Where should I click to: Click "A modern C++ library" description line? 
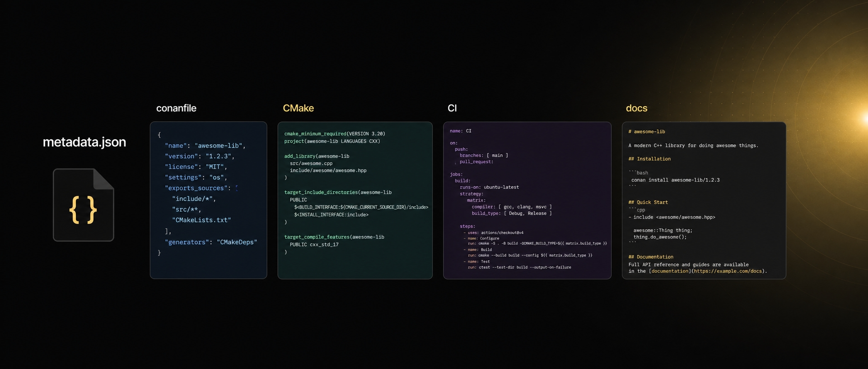[693, 146]
